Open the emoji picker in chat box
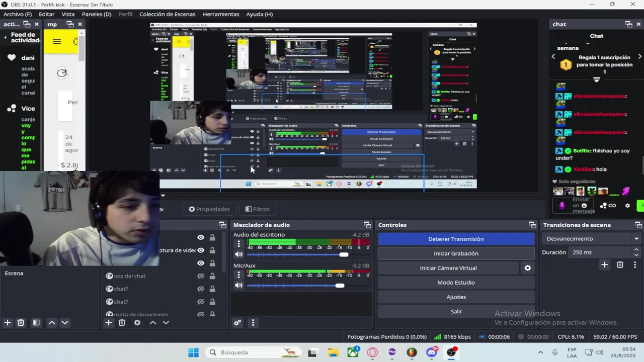The image size is (644, 362). (x=584, y=206)
